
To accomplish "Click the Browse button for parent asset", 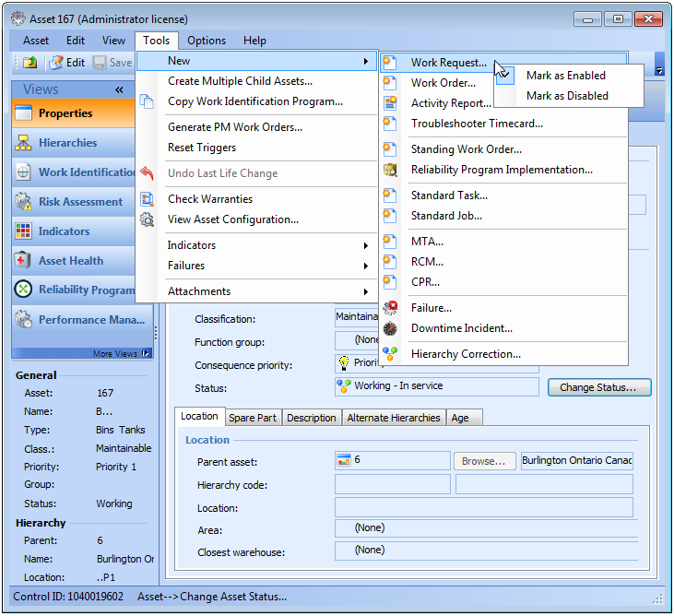I will click(484, 460).
